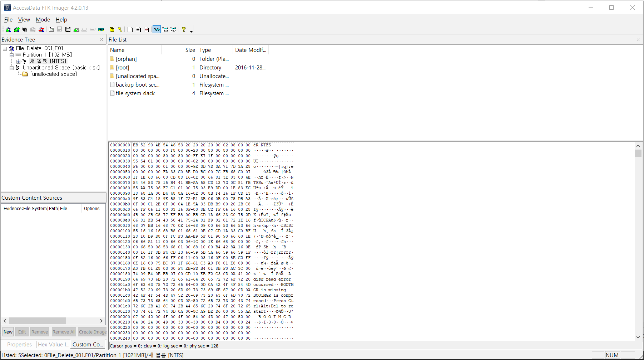Image resolution: width=644 pixels, height=360 pixels.
Task: Collapse the File_Delete_001.E01 tree node
Action: 5,48
